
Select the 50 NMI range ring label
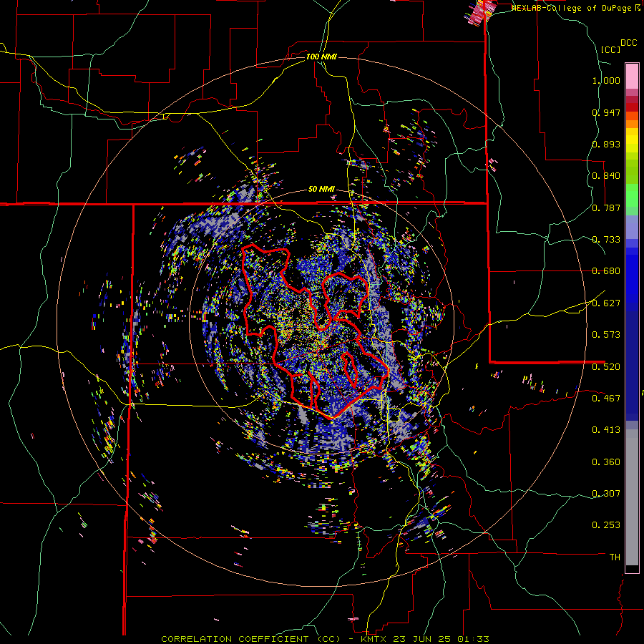[321, 189]
